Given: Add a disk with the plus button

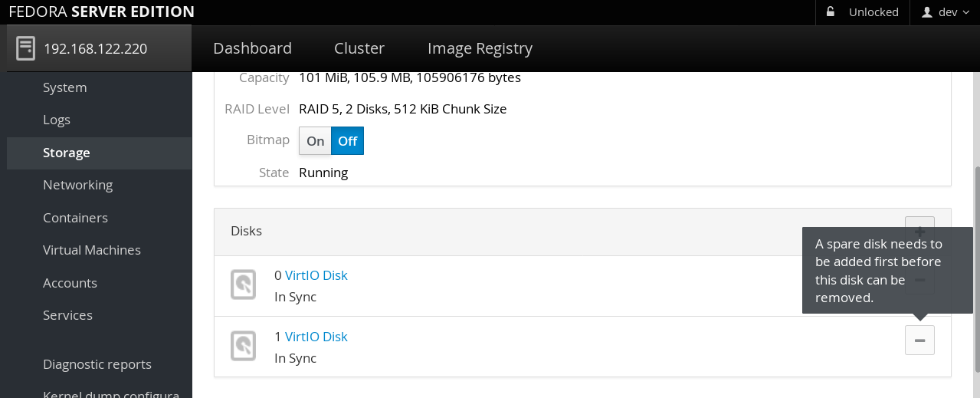Looking at the screenshot, I should coord(919,222).
